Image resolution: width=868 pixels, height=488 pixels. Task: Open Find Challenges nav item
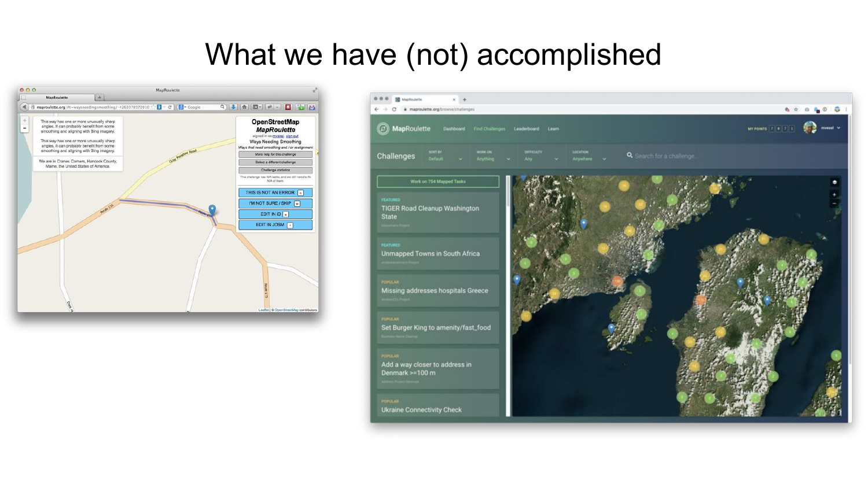[x=490, y=129]
